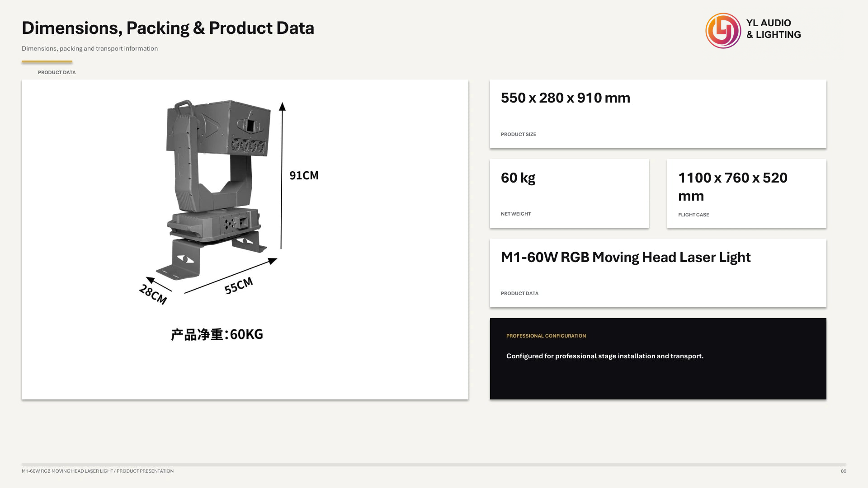Click the 'FLIGHT CASE' caption
Viewport: 868px width, 488px height.
coord(693,215)
